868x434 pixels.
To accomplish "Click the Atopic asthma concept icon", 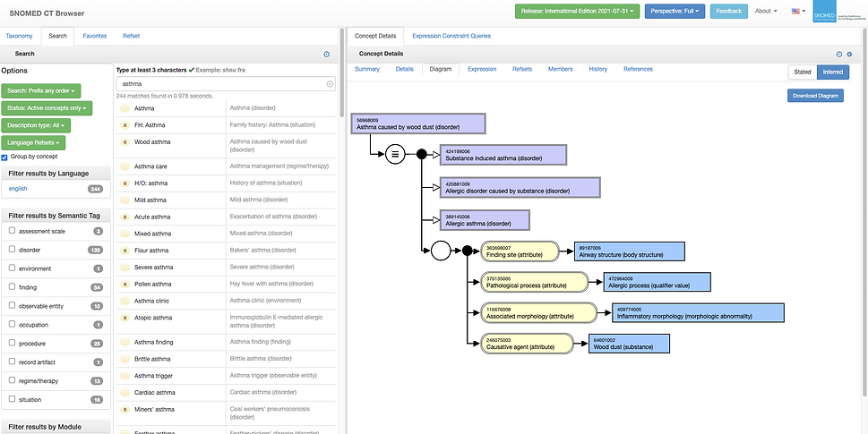I will [125, 318].
